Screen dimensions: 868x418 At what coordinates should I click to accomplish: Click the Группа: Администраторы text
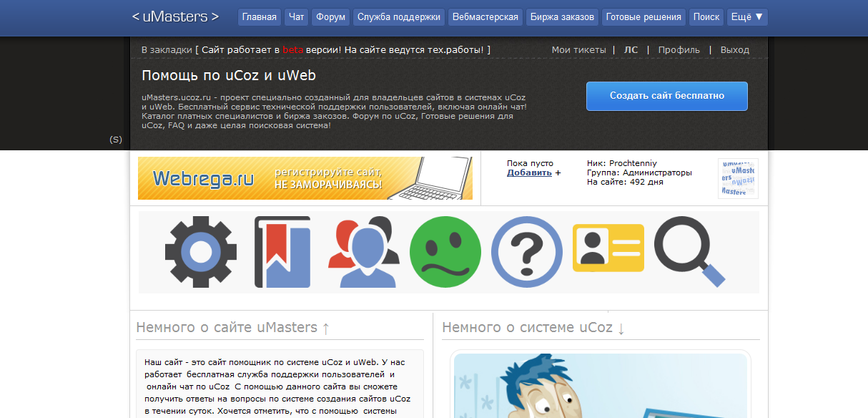(x=639, y=172)
